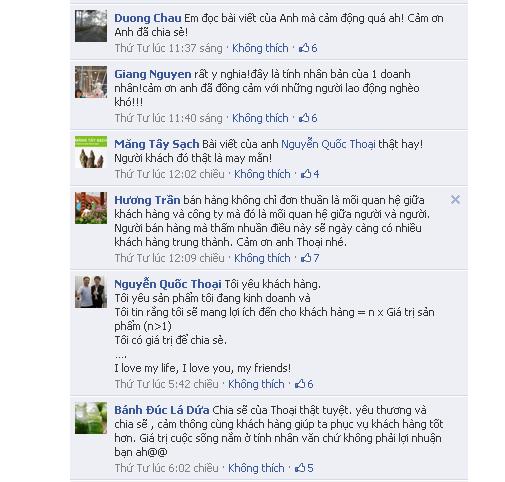Image resolution: width=505 pixels, height=482 pixels.
Task: Click Nguyễn Quốc Thoại's avatar photo
Action: pos(91,292)
